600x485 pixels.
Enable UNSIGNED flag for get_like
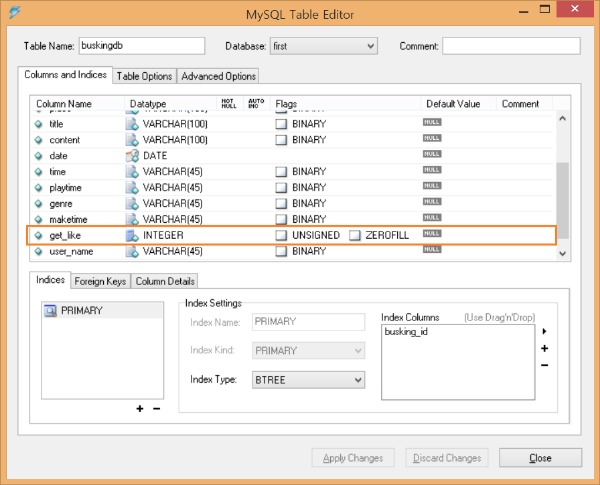click(282, 235)
